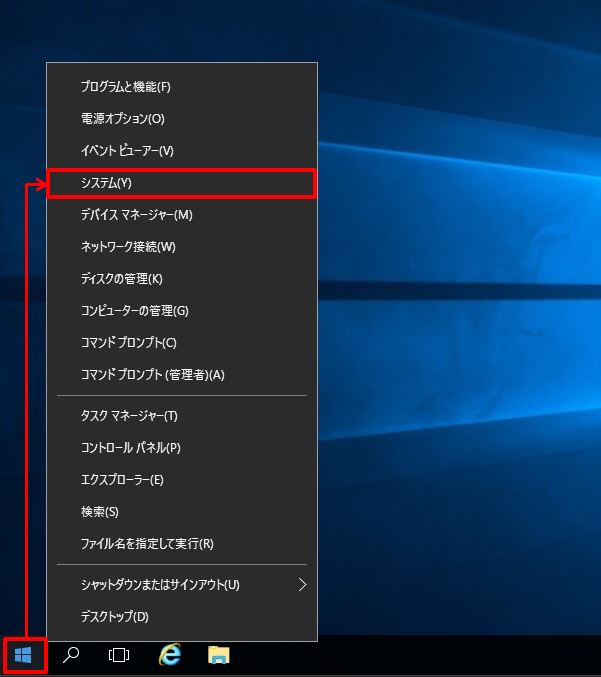Screen dimensions: 601x677
Task: Click the Windows Start button
Action: tap(23, 655)
